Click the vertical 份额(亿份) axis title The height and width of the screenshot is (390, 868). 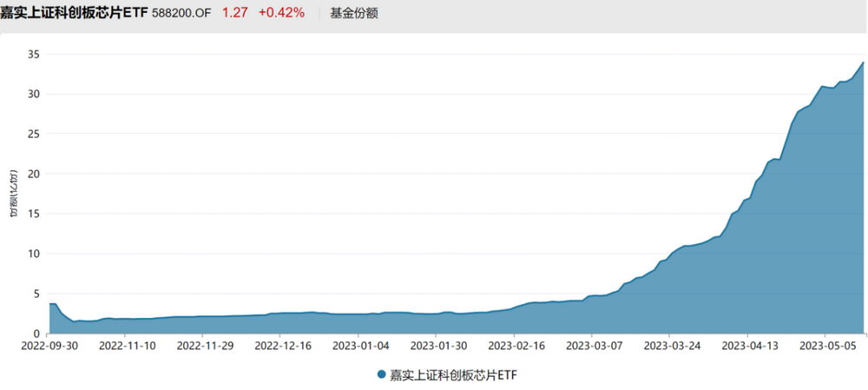13,194
